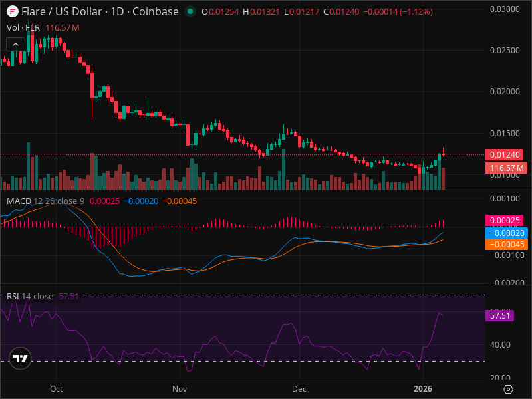Select the Flare / US Dollar symbol title
Viewport: 532px width, 399px height.
tap(100, 11)
